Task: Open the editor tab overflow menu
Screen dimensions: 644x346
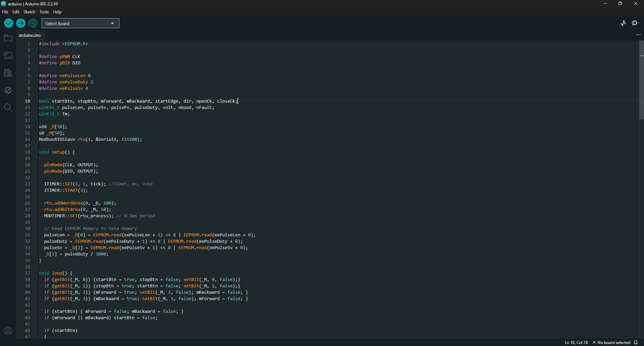Action: (x=638, y=35)
